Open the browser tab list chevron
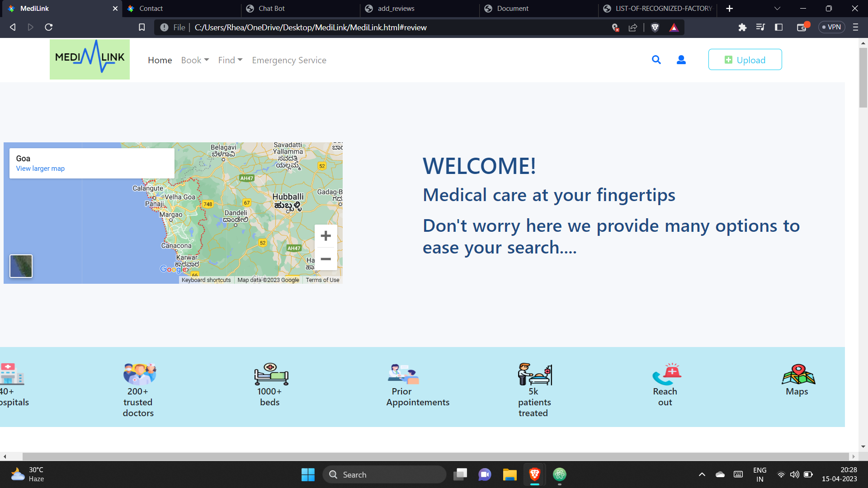The height and width of the screenshot is (488, 868). pyautogui.click(x=777, y=9)
